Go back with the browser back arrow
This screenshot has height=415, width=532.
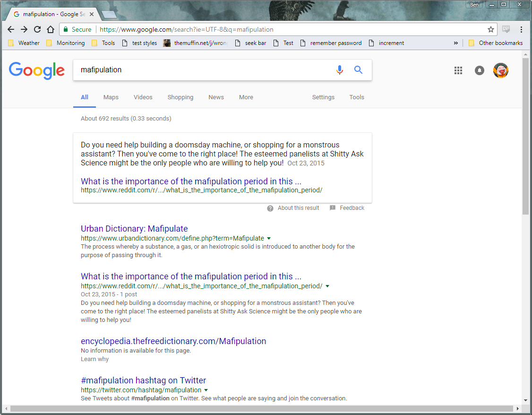11,29
